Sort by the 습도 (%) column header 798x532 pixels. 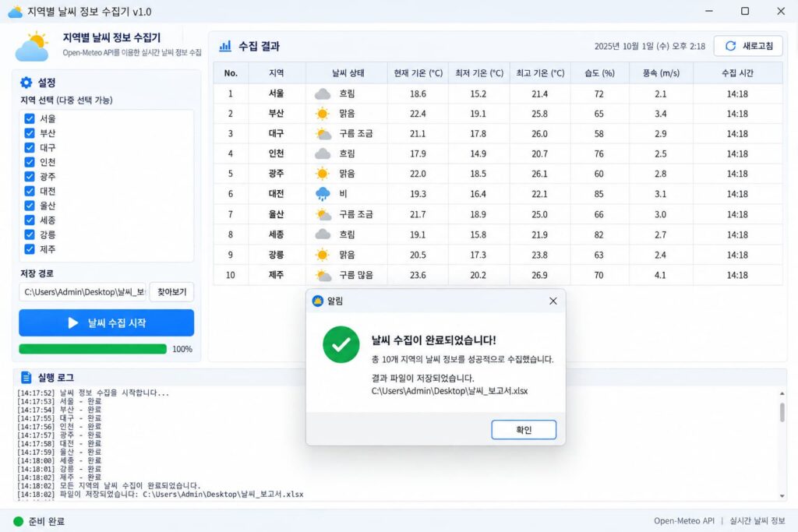pyautogui.click(x=599, y=73)
